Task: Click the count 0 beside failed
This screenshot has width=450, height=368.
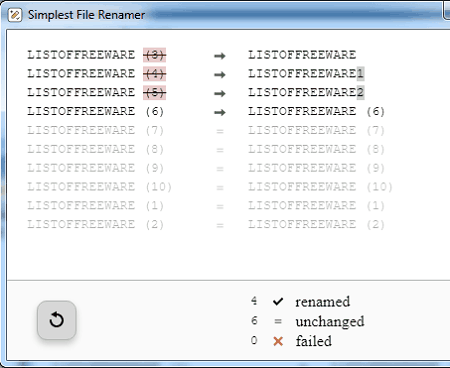Action: point(254,340)
